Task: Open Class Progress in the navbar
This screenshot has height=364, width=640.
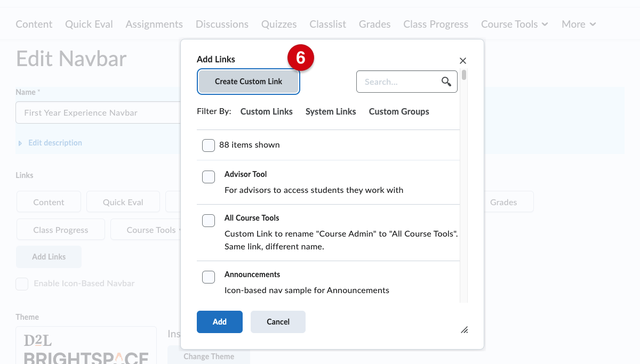Action: click(436, 24)
